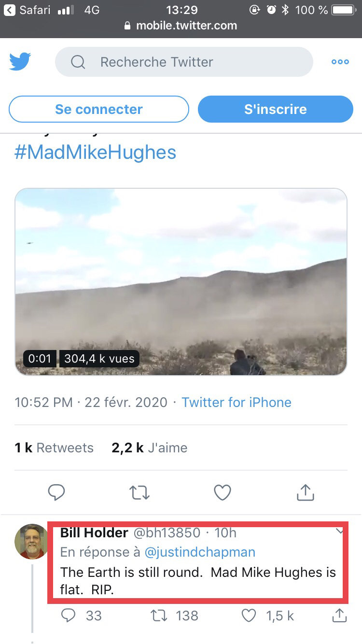Play the dusty desert video
Viewport: 362px width, 644px height.
click(x=181, y=281)
